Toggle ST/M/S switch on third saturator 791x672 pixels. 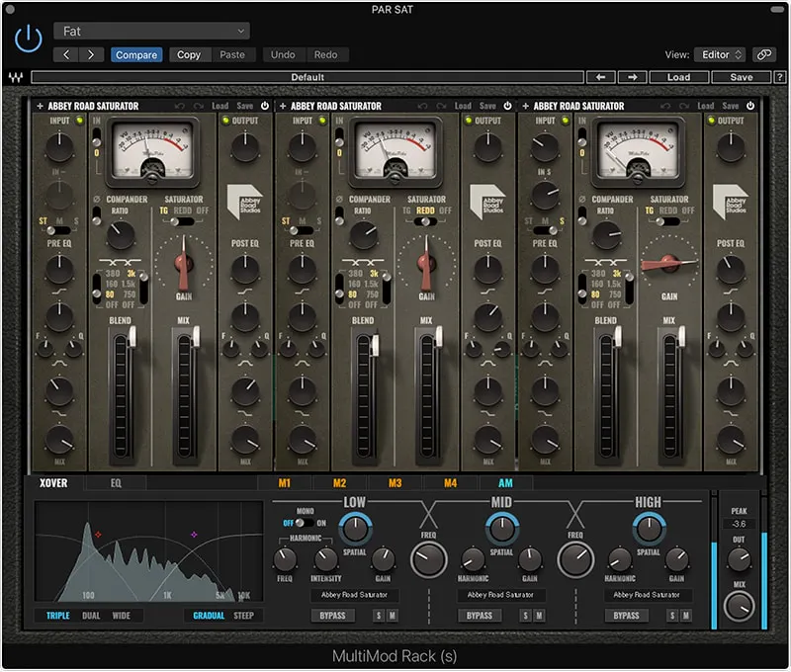pos(545,231)
